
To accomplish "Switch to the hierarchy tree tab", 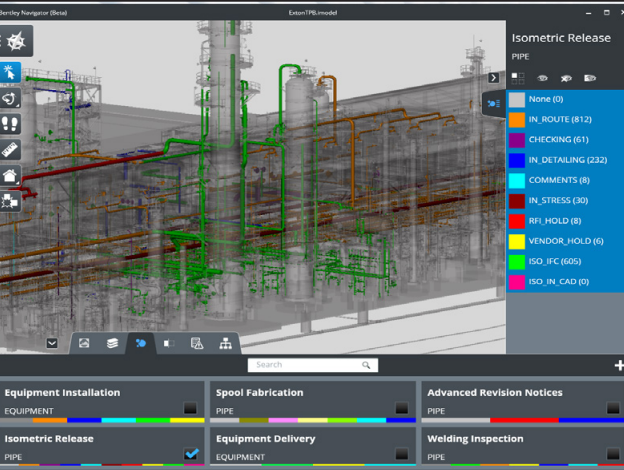I will (x=226, y=343).
